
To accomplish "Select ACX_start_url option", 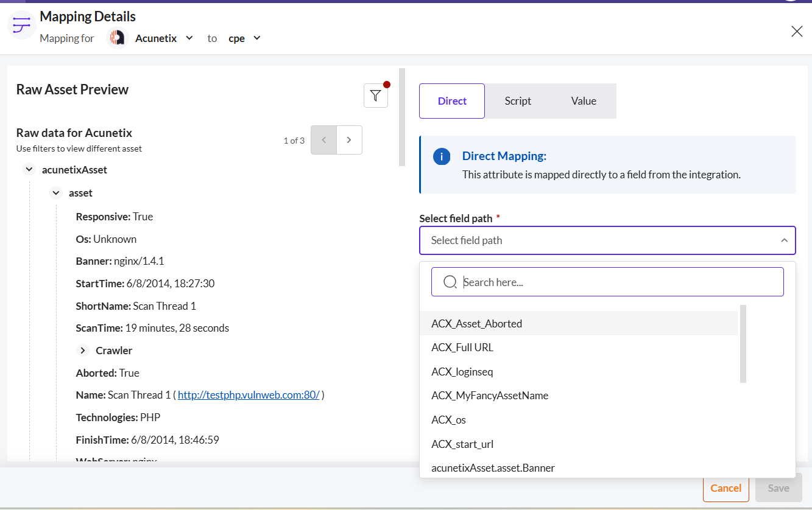I will tap(579, 444).
